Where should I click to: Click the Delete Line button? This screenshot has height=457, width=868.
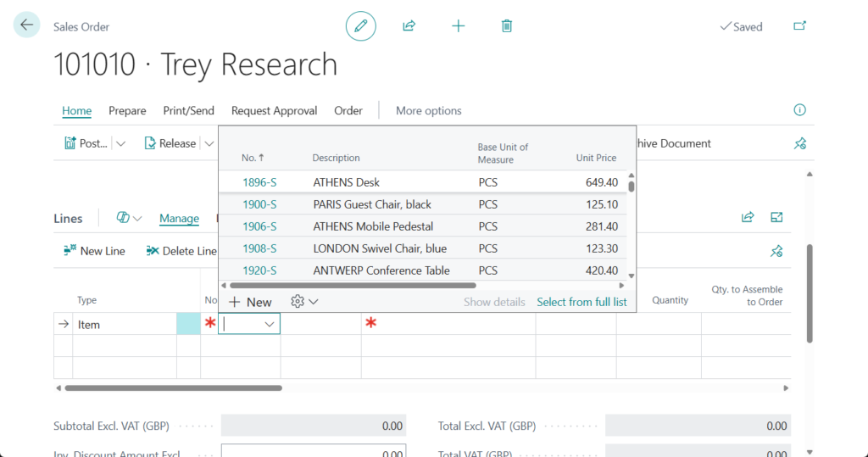click(x=181, y=251)
